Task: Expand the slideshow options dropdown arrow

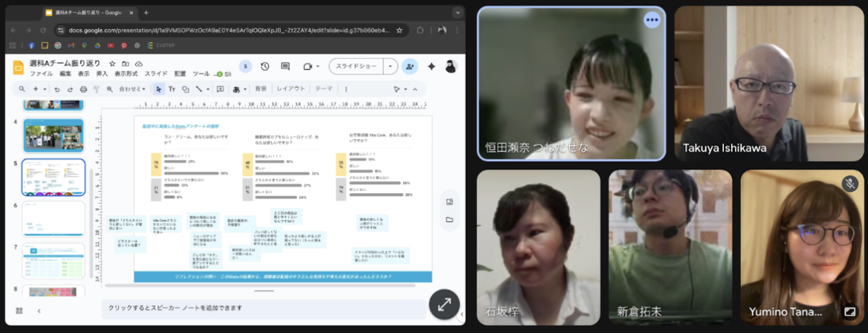Action: coord(391,66)
